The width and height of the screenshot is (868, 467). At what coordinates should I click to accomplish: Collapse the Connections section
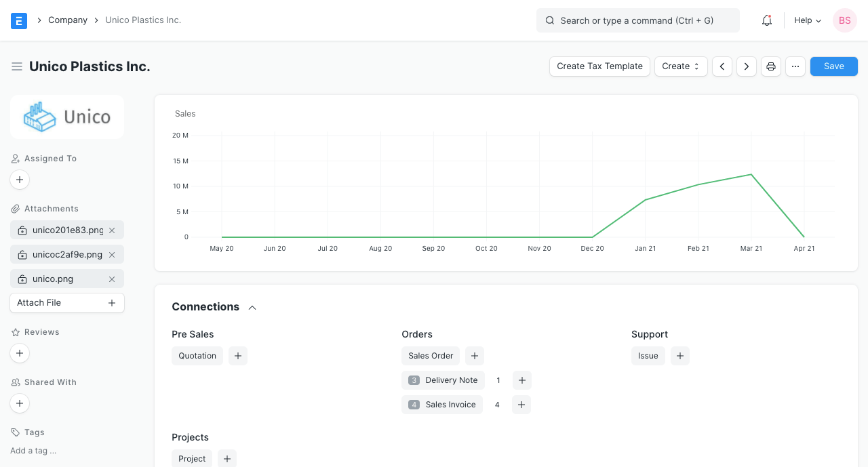[252, 308]
